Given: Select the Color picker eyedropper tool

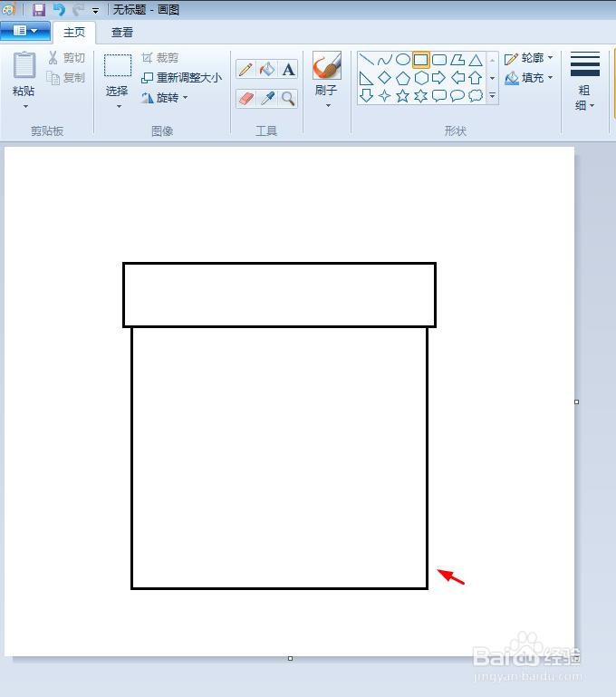Looking at the screenshot, I should (x=267, y=98).
